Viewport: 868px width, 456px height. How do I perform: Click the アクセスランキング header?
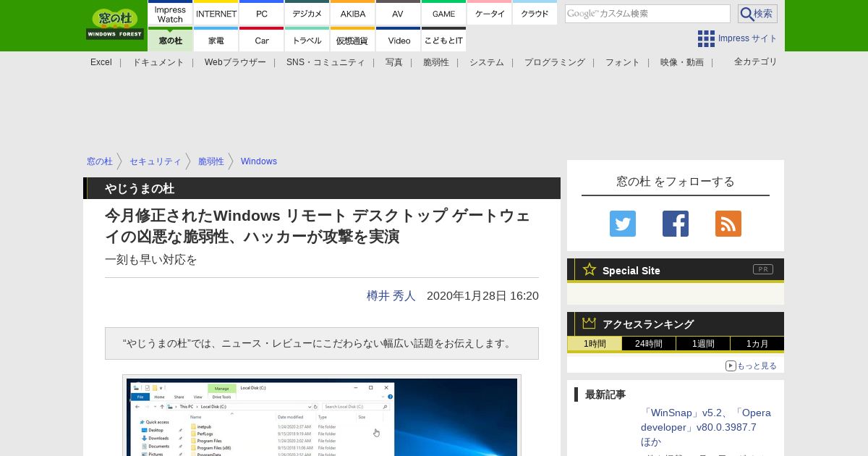click(676, 324)
